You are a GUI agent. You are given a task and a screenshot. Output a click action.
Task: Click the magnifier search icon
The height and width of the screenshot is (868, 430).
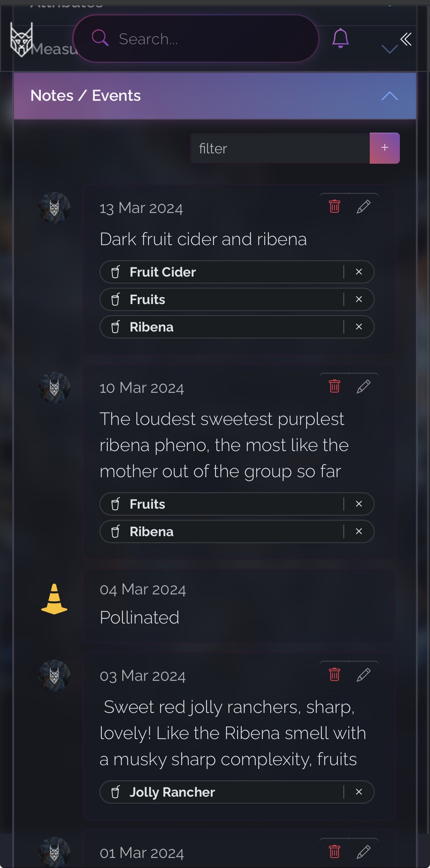pos(100,38)
